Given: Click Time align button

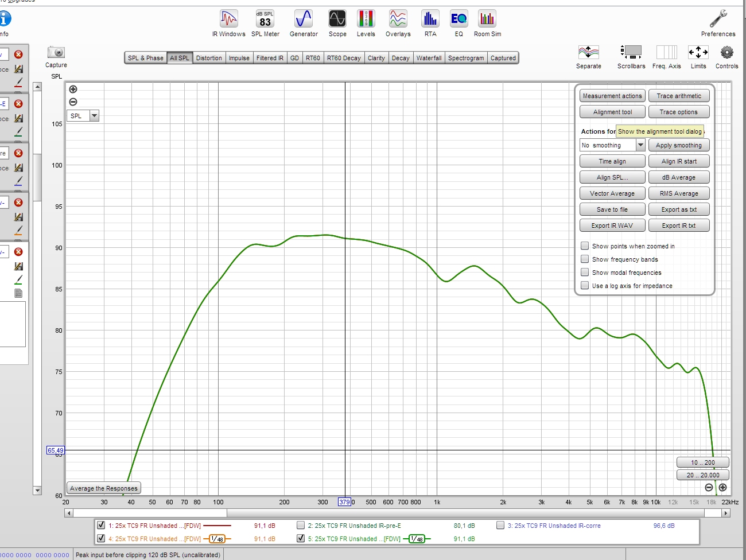Looking at the screenshot, I should [612, 161].
